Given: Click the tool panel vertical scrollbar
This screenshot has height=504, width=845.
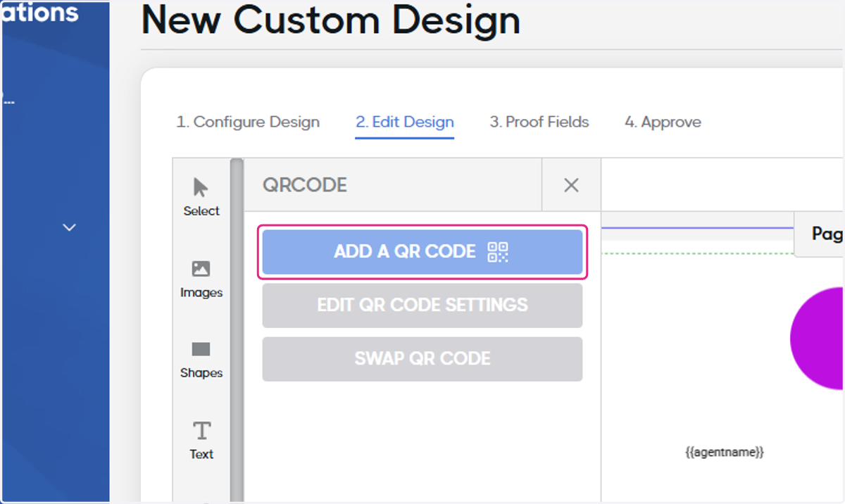Looking at the screenshot, I should [x=237, y=329].
